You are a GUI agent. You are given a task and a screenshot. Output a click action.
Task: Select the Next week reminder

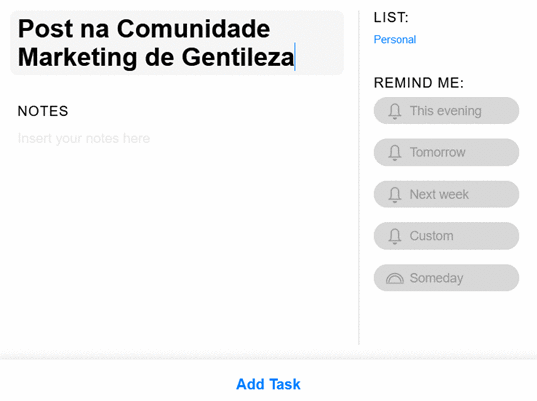[x=446, y=194]
